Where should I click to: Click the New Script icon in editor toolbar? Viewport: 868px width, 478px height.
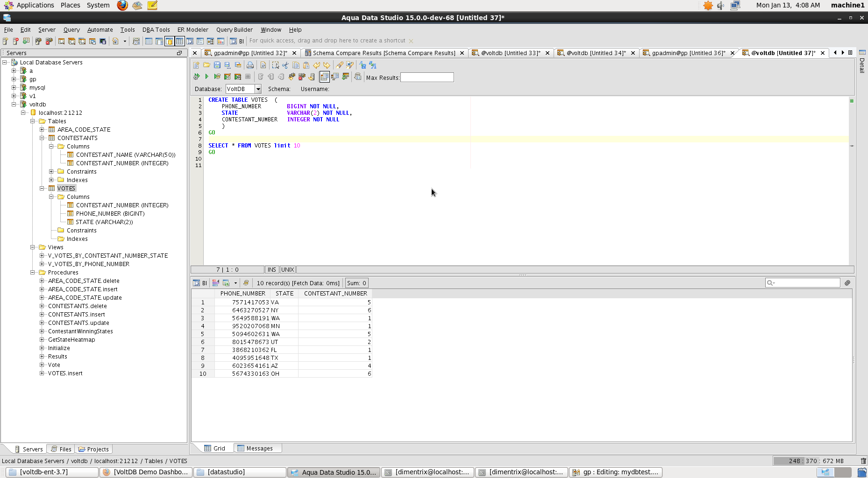pos(196,65)
